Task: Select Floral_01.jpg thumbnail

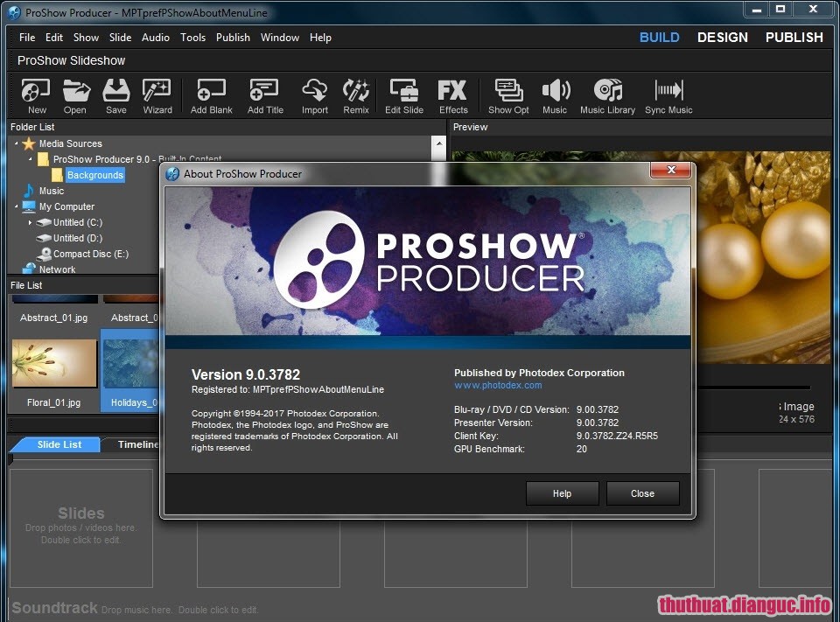Action: pos(54,363)
